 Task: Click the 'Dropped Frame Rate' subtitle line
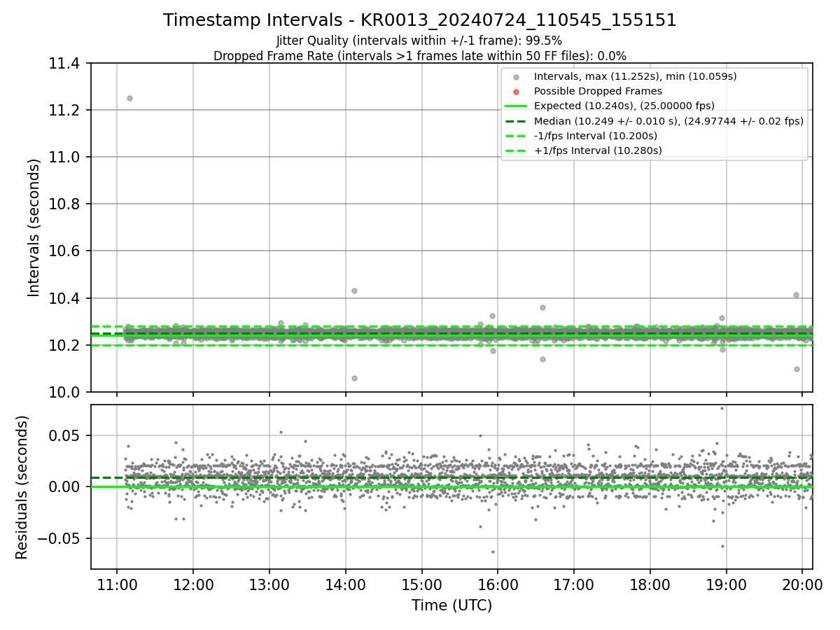tap(420, 55)
